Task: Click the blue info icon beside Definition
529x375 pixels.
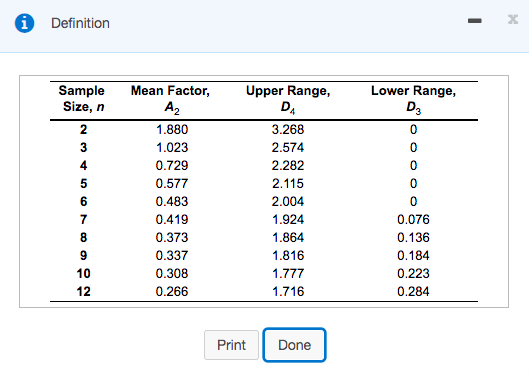Action: [x=24, y=23]
